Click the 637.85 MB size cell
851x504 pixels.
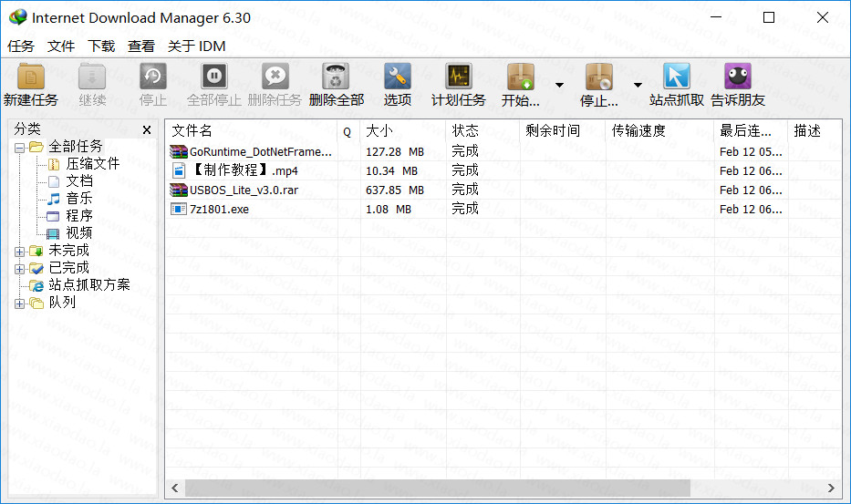[395, 190]
